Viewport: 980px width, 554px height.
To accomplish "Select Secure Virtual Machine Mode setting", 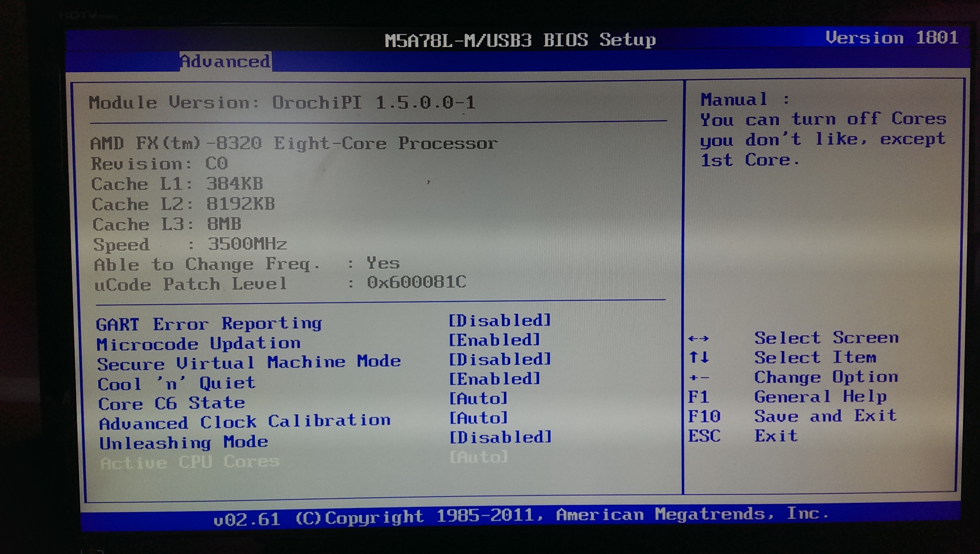I will click(x=249, y=363).
